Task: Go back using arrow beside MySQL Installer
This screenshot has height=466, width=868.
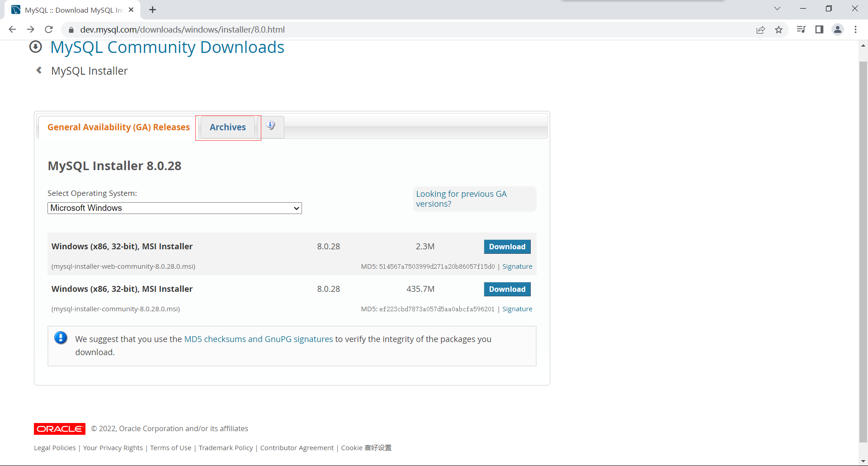Action: coord(39,71)
